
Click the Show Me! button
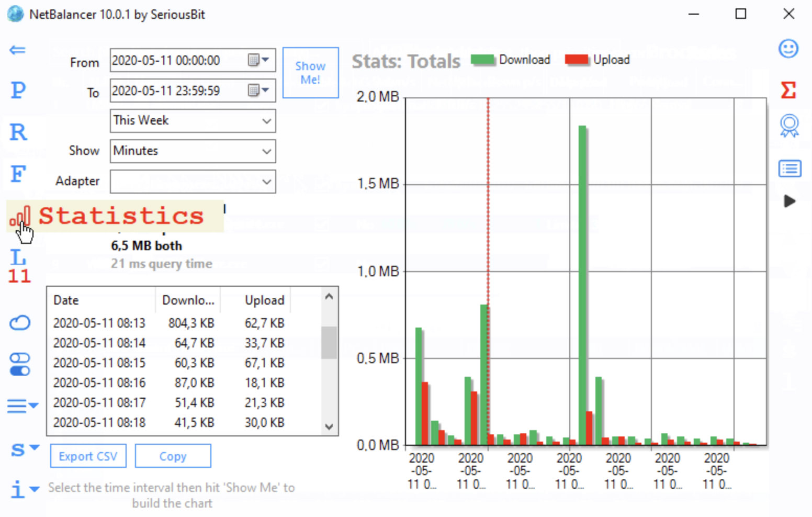click(x=310, y=73)
